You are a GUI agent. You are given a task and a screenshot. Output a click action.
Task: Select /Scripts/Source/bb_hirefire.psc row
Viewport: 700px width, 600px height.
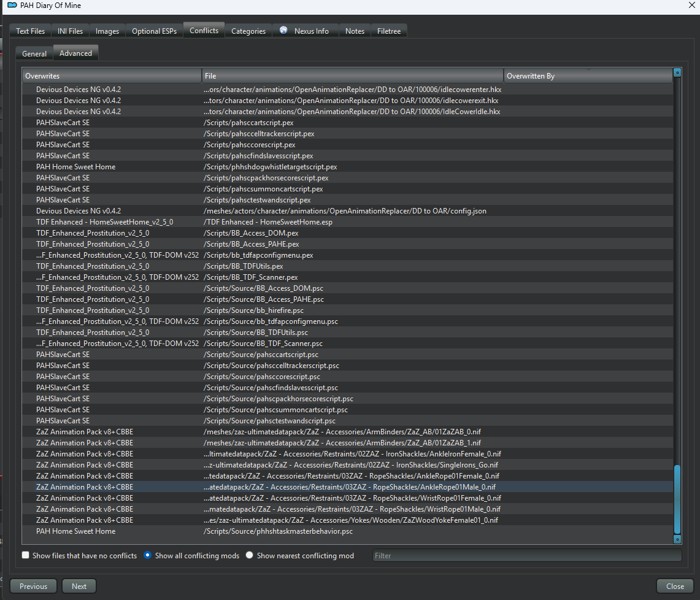[x=348, y=310]
